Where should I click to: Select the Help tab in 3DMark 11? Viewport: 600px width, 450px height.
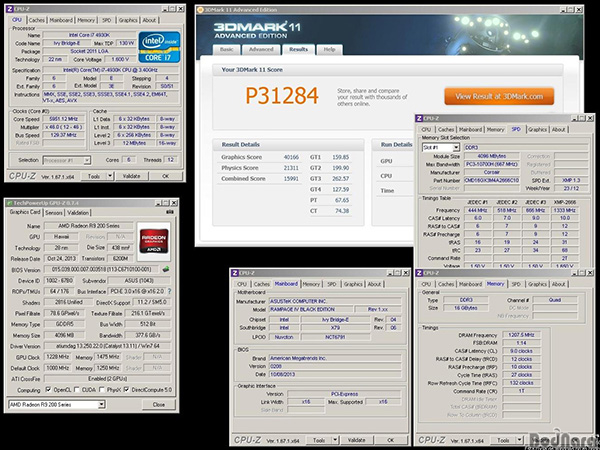[x=329, y=49]
